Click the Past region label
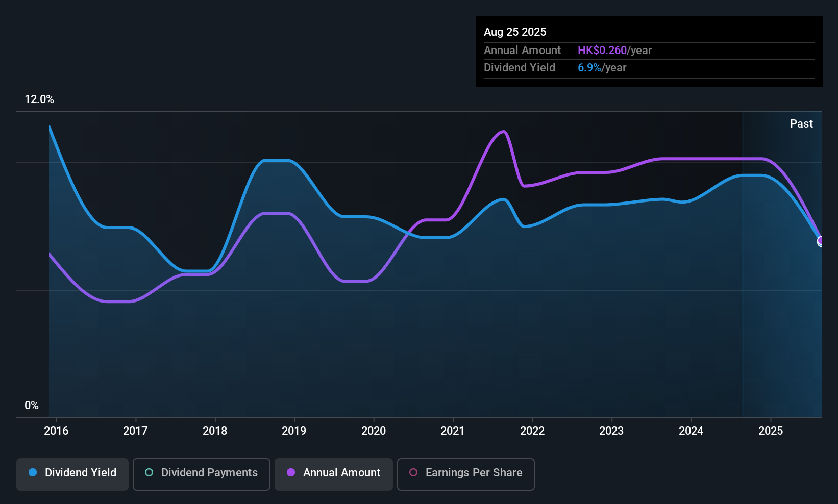The height and width of the screenshot is (504, 838). point(801,124)
